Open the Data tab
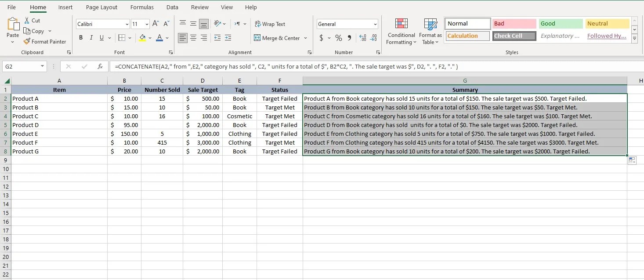644x280 pixels. (x=172, y=7)
